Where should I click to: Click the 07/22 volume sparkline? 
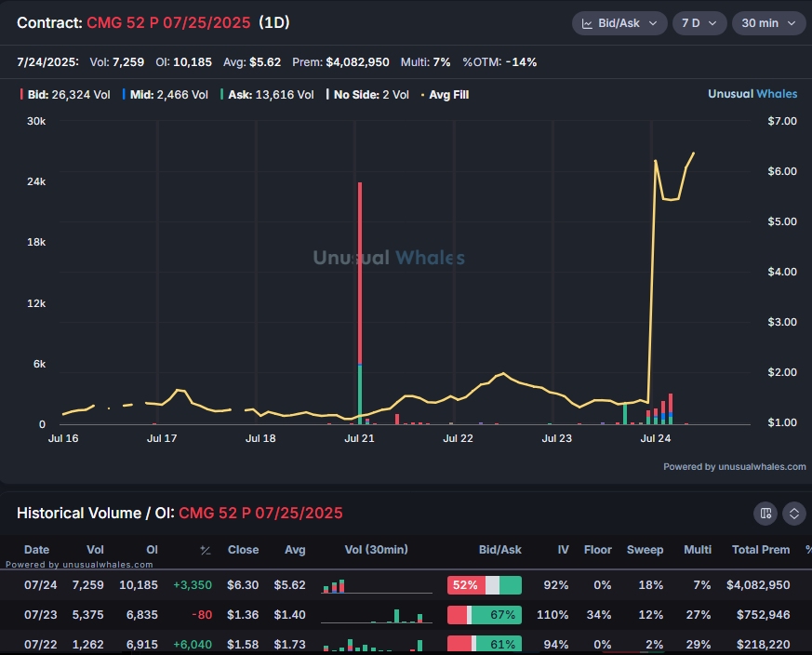pyautogui.click(x=377, y=645)
